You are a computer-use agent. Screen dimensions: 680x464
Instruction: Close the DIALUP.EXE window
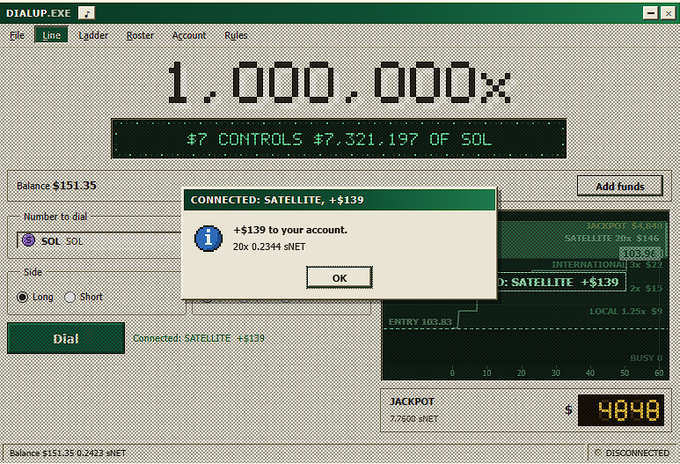point(668,13)
